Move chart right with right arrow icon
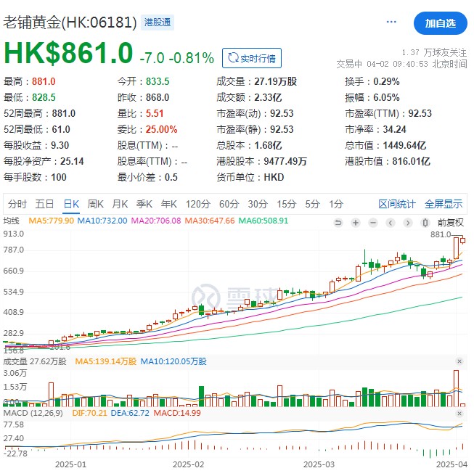 408,223
